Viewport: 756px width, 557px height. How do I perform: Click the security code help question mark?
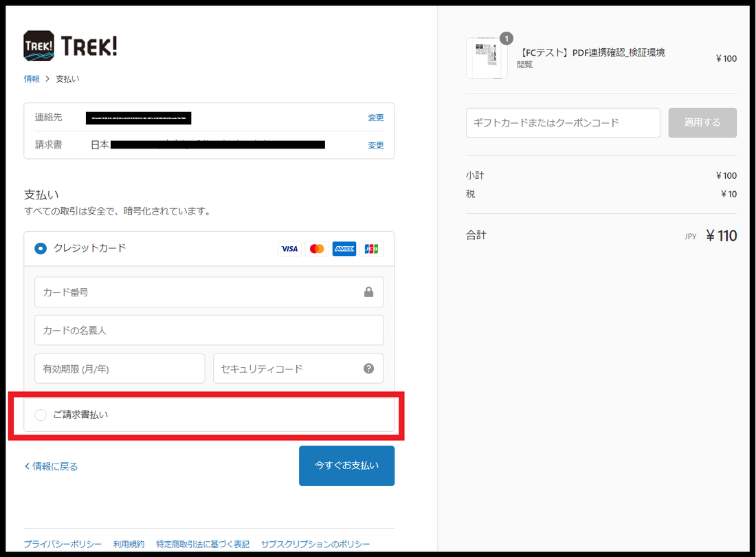point(369,369)
